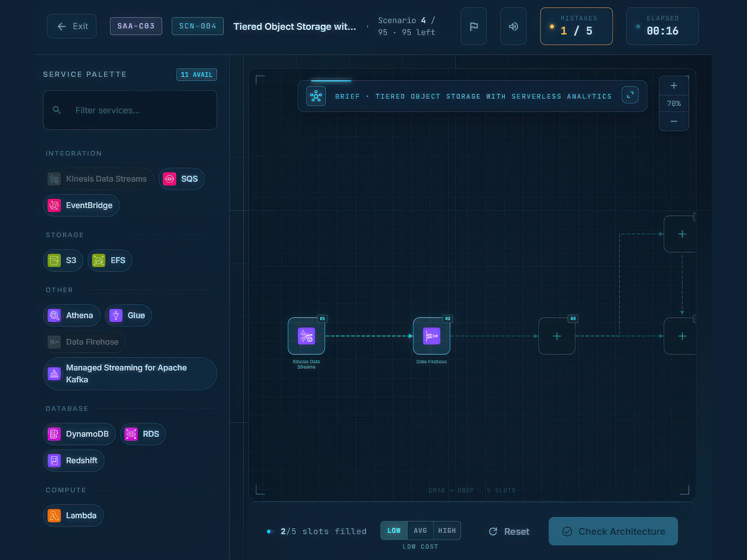Select the EFS storage service chip
Screen dimensions: 747x560
tap(110, 260)
